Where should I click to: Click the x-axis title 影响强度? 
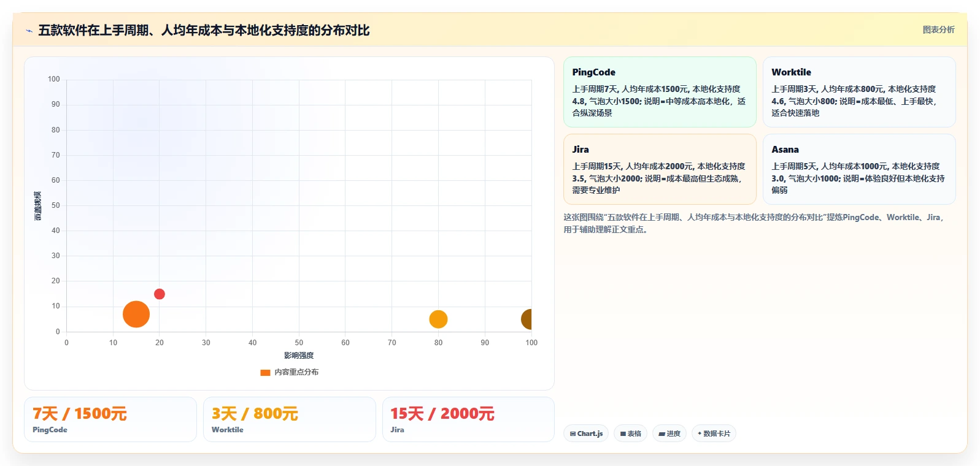coord(299,356)
